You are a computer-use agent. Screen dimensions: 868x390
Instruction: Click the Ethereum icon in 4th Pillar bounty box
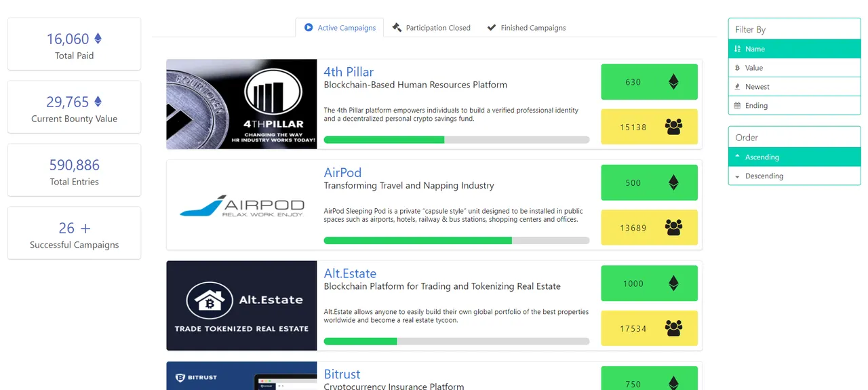click(673, 82)
